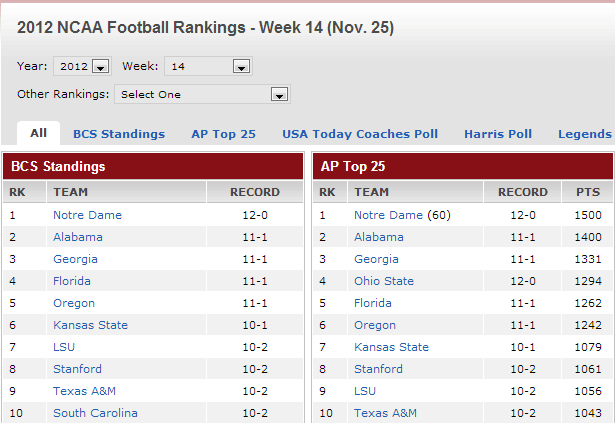Open the Other Rankings Select One dropdown
615x423 pixels.
[202, 95]
